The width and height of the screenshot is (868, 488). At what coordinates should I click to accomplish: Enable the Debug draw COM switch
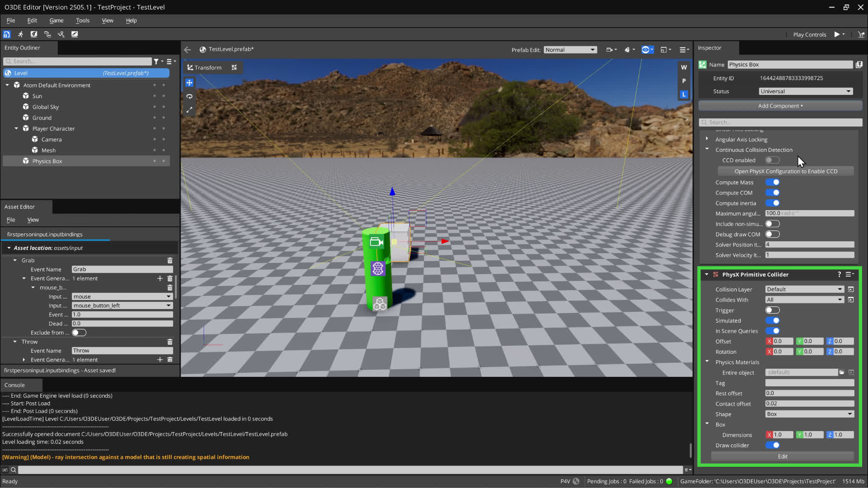click(x=772, y=234)
